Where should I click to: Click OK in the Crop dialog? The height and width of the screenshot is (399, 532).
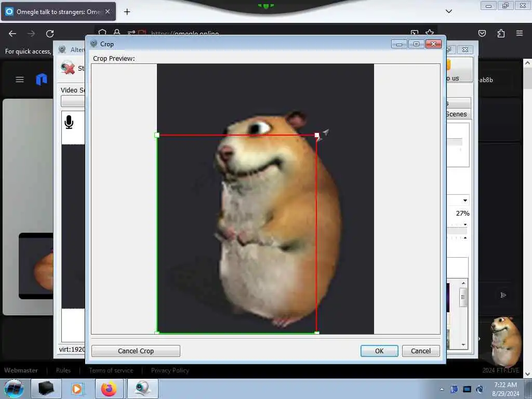point(379,351)
